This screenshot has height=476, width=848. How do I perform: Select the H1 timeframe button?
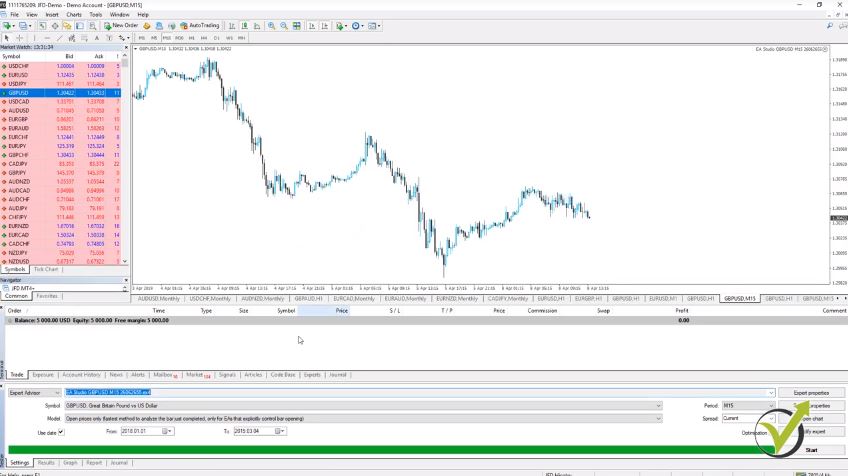coord(190,38)
